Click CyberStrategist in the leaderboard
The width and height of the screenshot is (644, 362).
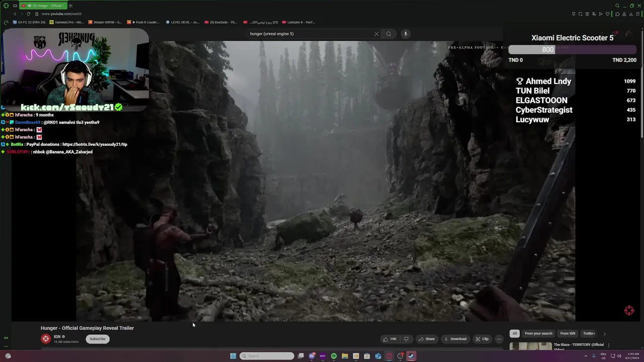click(x=544, y=110)
